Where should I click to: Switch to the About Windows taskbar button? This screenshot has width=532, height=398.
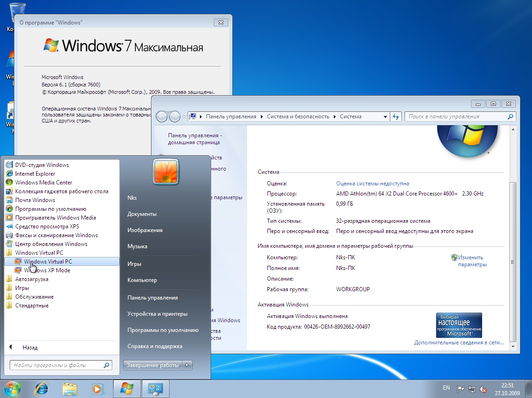coord(127,389)
